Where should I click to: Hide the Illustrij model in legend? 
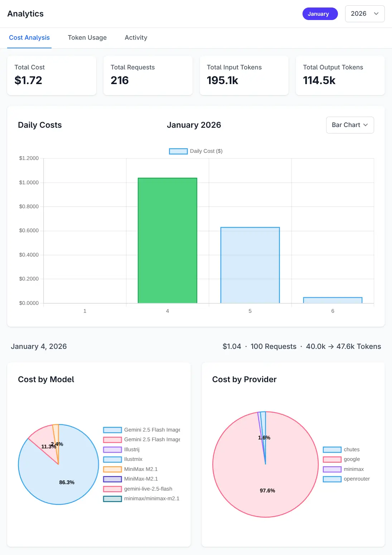point(131,449)
